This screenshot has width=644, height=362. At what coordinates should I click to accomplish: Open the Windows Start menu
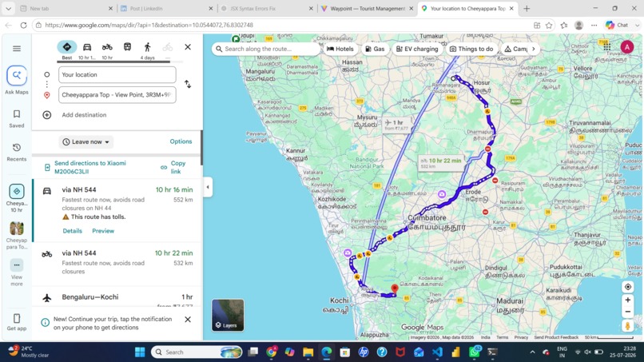(140, 352)
